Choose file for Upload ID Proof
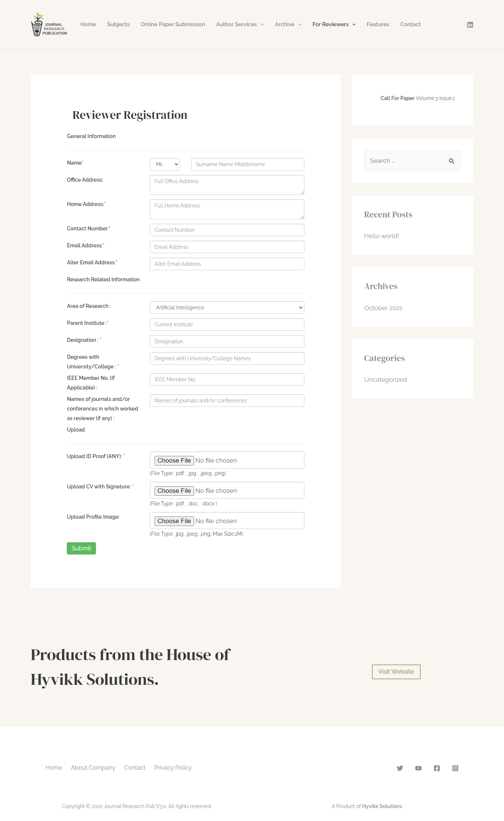 tap(174, 460)
